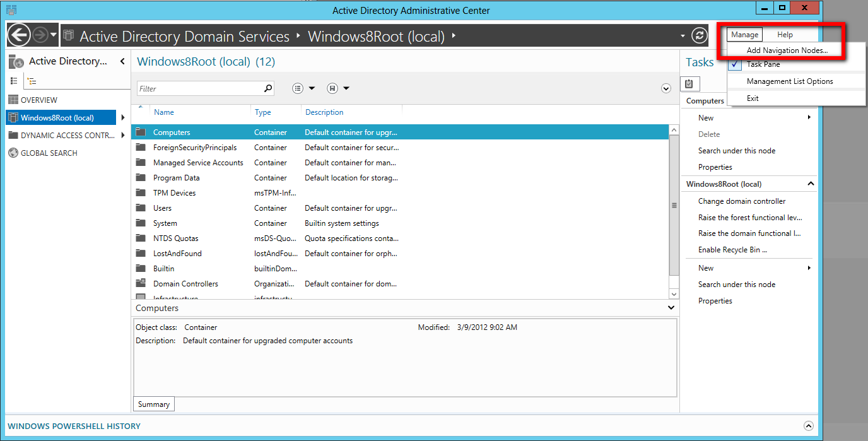Screen dimensions: 868x441
Task: Open Properties under Windows8Root (local) tasks
Action: pos(715,301)
